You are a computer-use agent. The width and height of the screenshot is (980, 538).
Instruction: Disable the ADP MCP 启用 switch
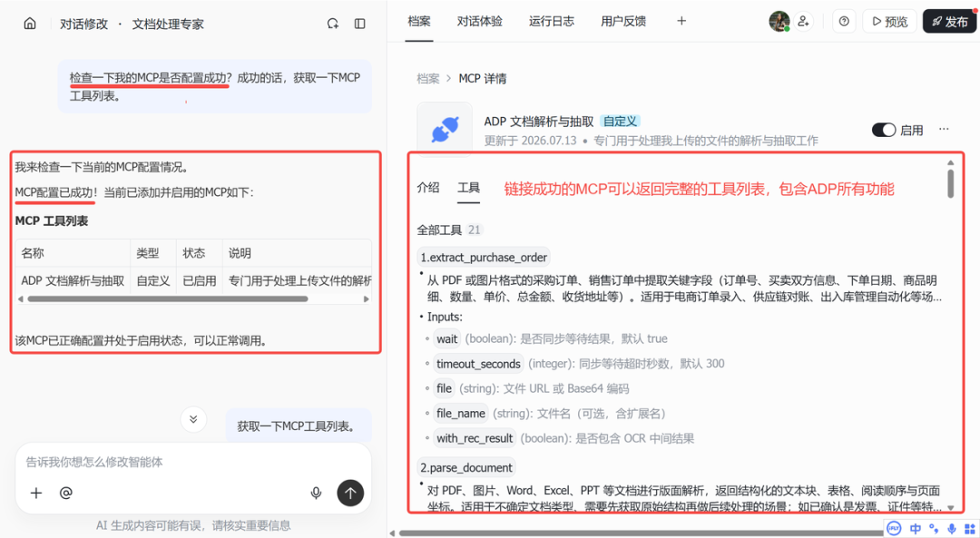884,130
